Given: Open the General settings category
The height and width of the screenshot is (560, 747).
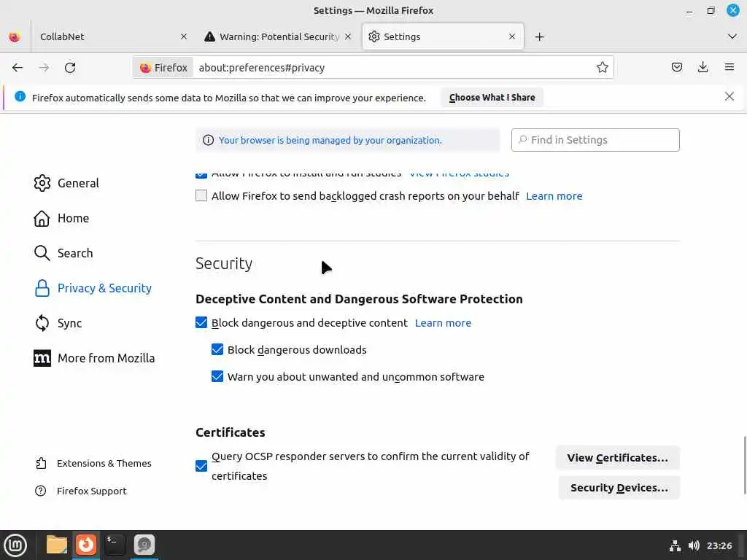Looking at the screenshot, I should click(x=78, y=183).
